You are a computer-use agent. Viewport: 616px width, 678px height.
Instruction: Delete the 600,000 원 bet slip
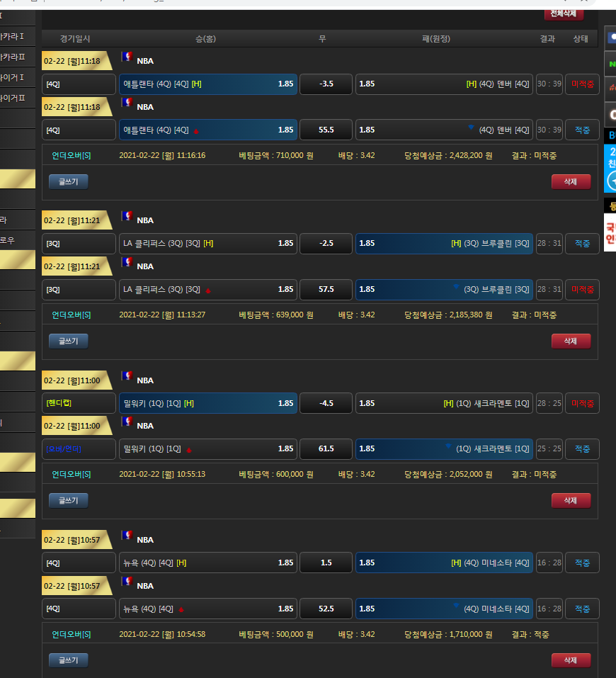tap(570, 500)
